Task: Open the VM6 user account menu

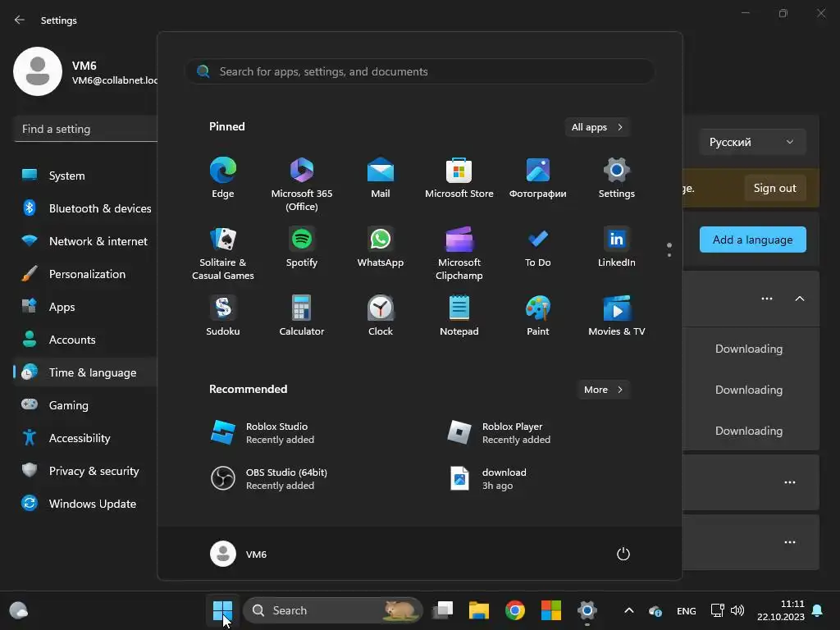Action: pyautogui.click(x=239, y=554)
